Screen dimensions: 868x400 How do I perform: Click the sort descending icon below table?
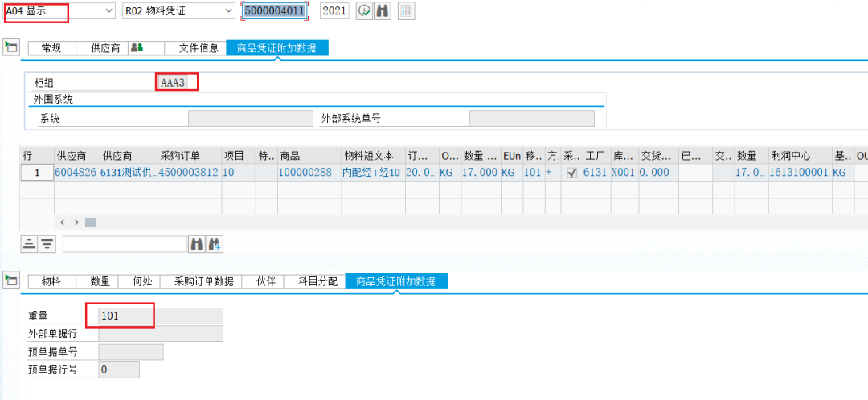coord(47,244)
